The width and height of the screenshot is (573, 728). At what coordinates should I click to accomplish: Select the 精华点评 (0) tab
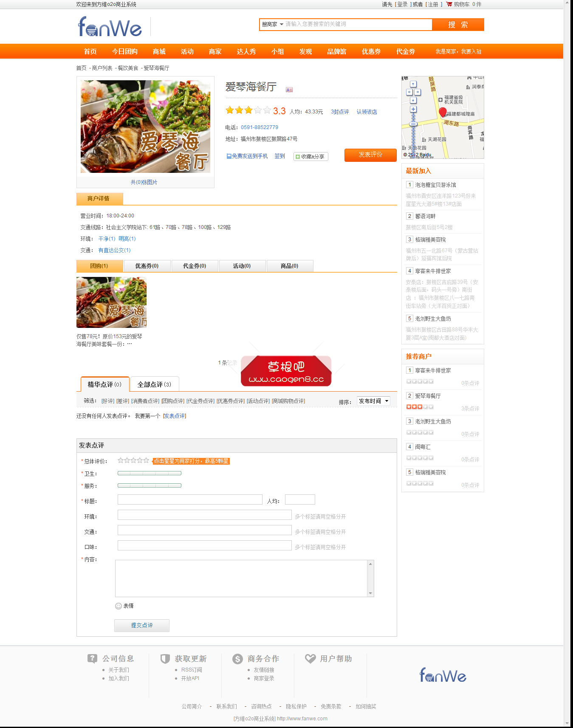[x=105, y=384]
